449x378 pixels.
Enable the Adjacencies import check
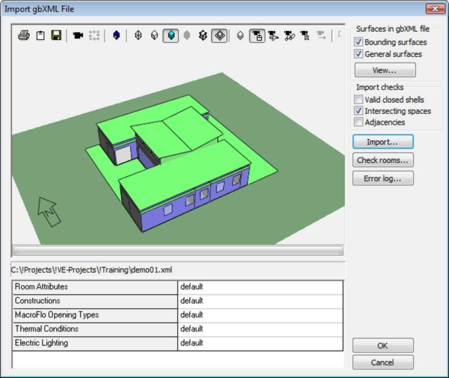[x=358, y=122]
